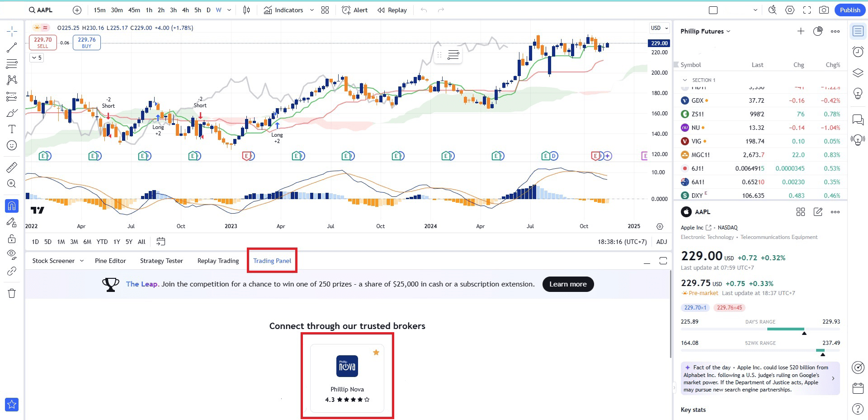Image resolution: width=868 pixels, height=420 pixels.
Task: Open the manage layouts dropdown arrow
Action: (755, 10)
